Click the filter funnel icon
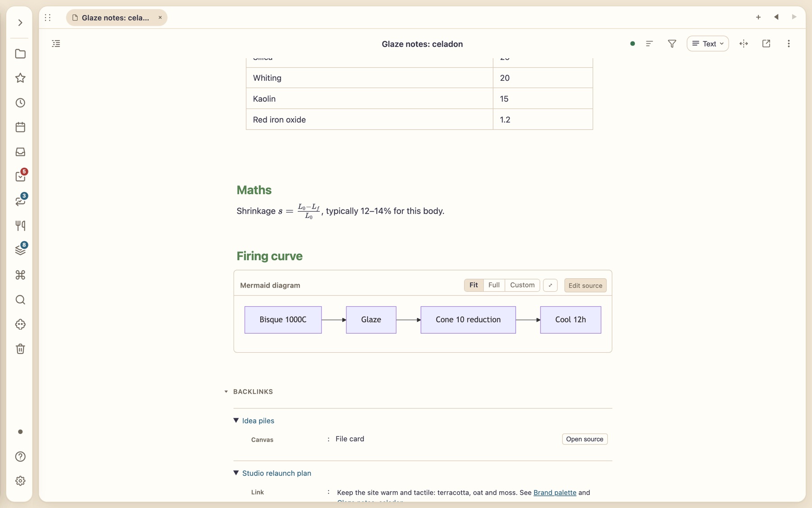Screen dimensions: 812x508 click(672, 44)
